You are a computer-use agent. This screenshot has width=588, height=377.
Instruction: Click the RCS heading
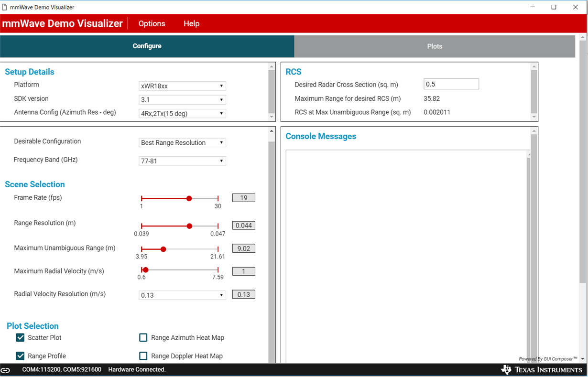point(294,72)
